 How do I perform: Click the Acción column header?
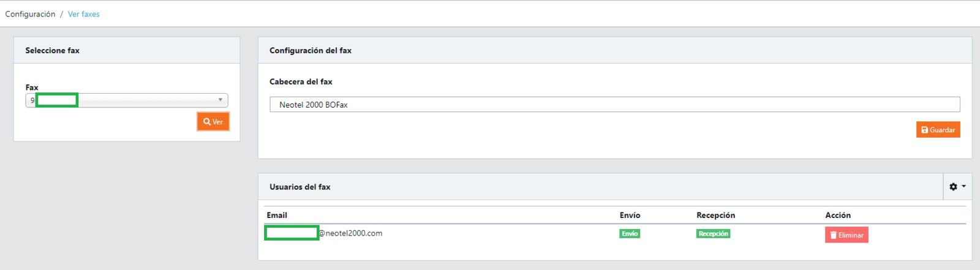(x=837, y=216)
